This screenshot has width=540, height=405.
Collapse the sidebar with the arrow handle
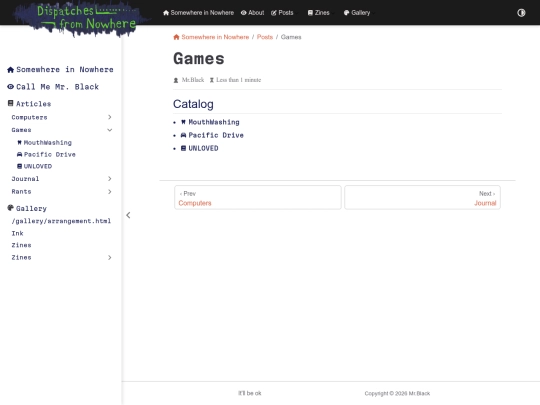(128, 215)
